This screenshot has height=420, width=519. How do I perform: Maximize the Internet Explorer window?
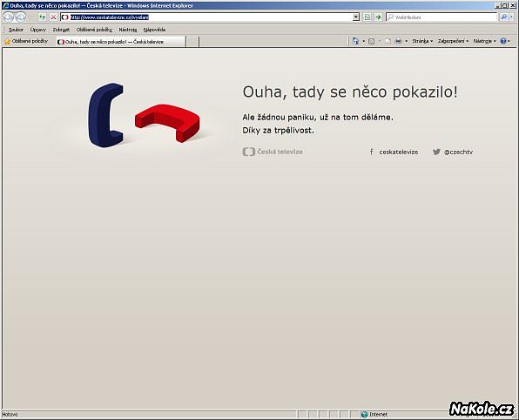505,5
